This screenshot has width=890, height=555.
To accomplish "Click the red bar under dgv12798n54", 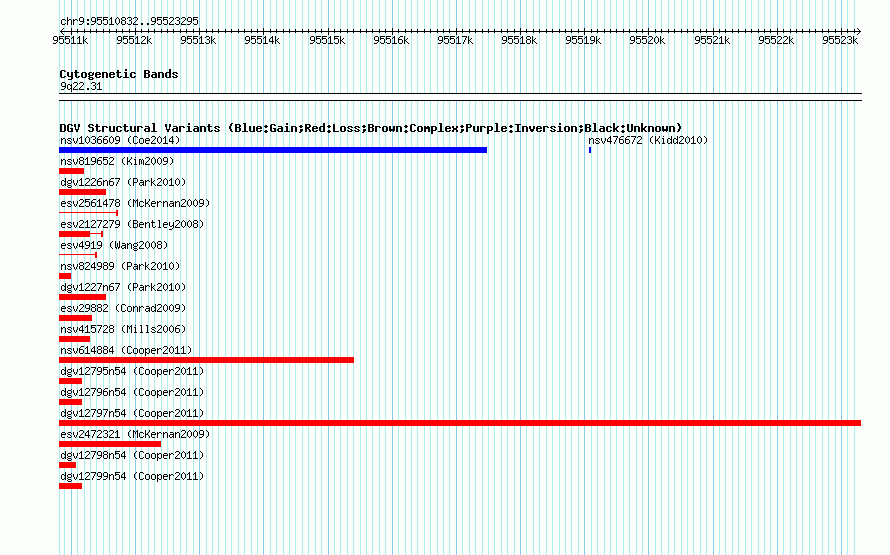I will pos(68,465).
